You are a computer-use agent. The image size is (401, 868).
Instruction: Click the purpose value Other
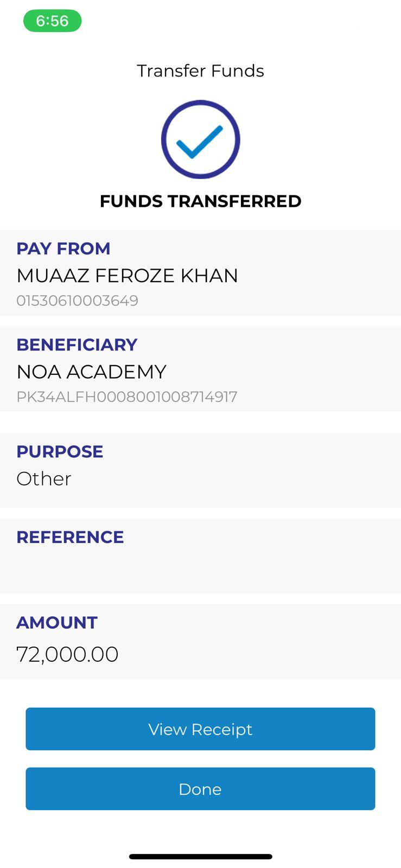pos(44,478)
